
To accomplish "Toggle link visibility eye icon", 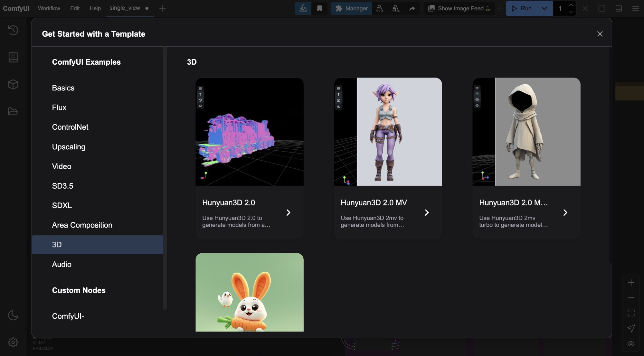I will pos(631,344).
